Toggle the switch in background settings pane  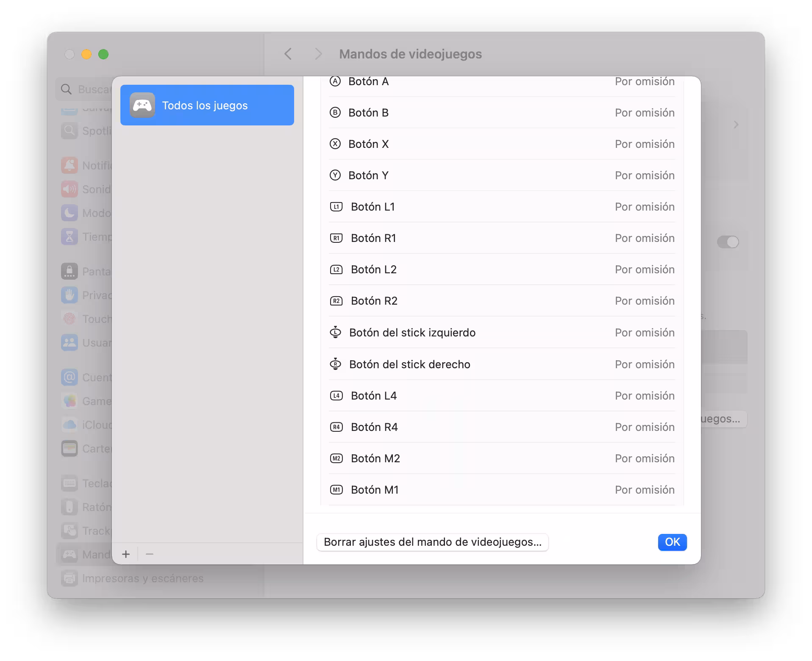(x=728, y=242)
